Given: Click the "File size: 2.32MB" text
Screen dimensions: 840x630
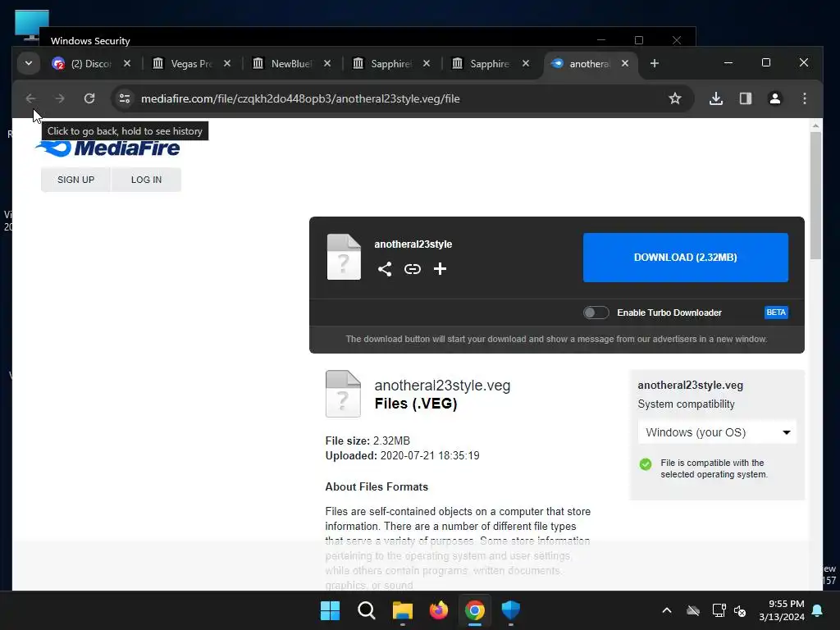Looking at the screenshot, I should click(367, 441).
